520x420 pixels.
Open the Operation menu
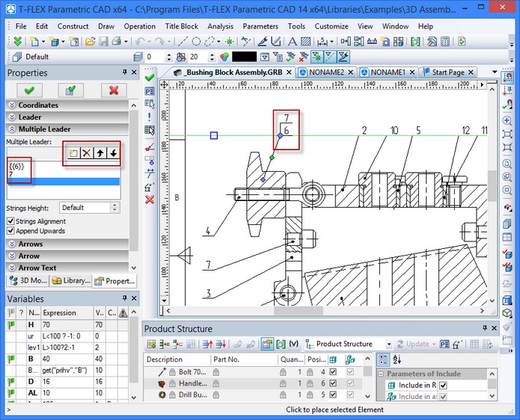point(139,26)
